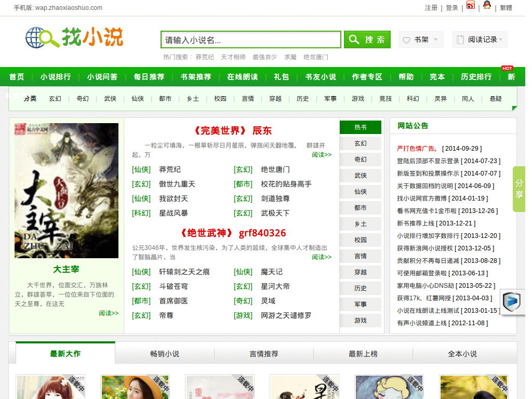532x399 pixels.
Task: Switch to the 全本小说 tab
Action: [x=462, y=354]
